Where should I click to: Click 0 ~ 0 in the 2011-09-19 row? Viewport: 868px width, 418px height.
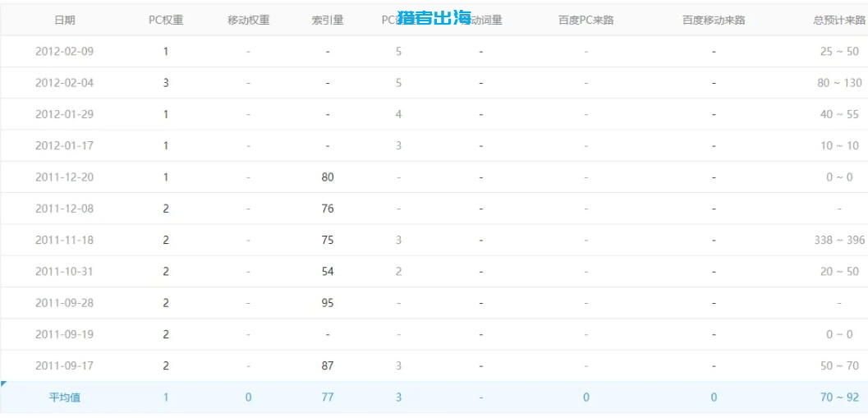839,334
